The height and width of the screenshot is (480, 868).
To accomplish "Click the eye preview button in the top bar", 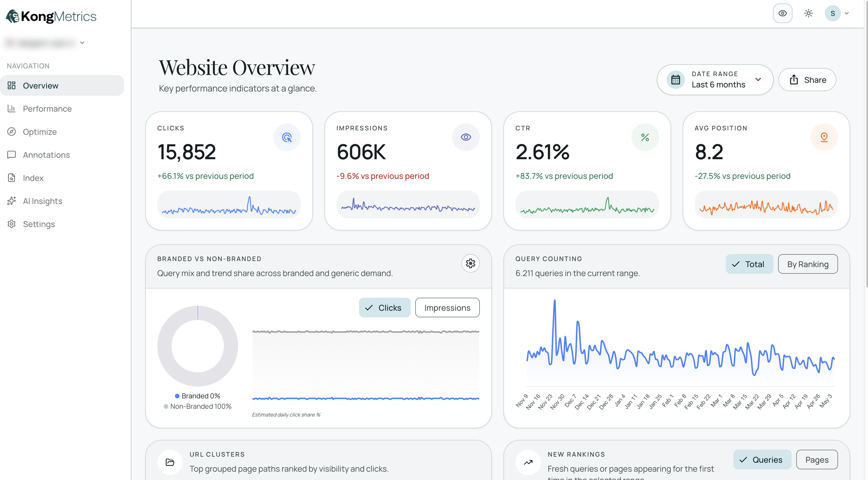I will click(782, 13).
